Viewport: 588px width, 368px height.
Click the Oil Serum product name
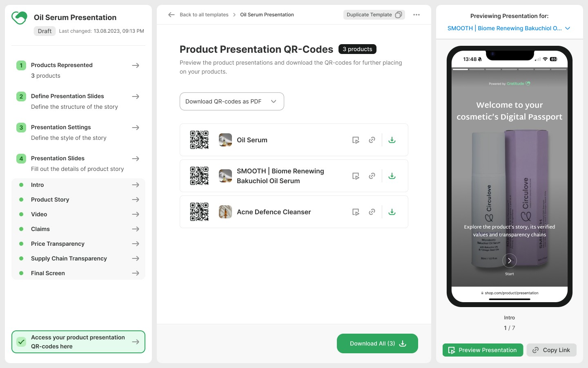[x=252, y=140]
